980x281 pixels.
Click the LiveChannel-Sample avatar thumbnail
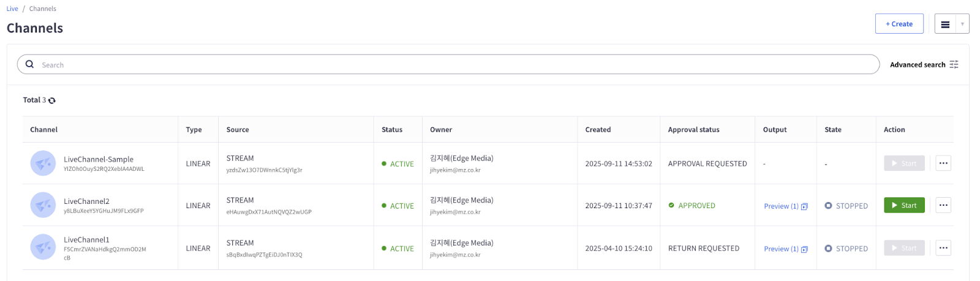[x=43, y=163]
